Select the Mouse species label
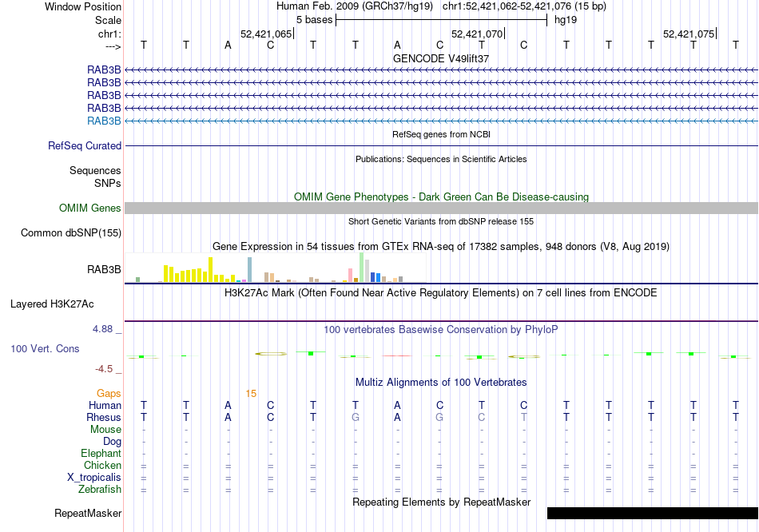Viewport: 759px width, 532px height. 105,430
